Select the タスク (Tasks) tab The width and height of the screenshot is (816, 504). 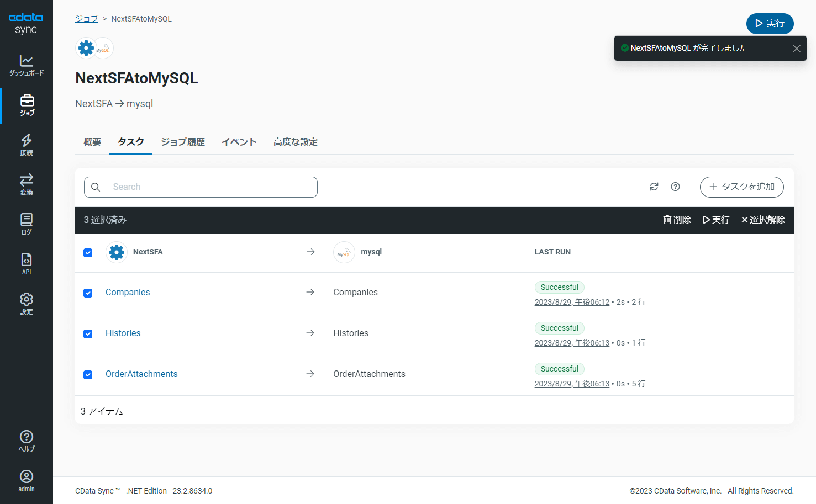[x=131, y=142]
